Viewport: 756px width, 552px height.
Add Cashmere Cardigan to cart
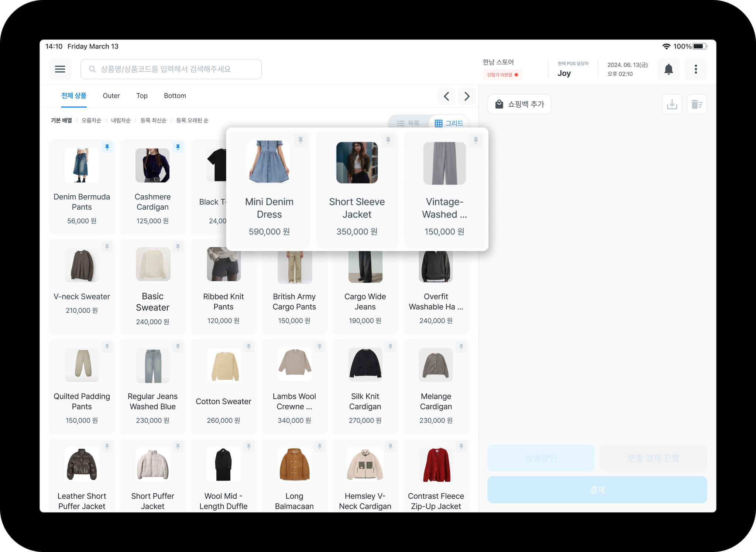[152, 187]
